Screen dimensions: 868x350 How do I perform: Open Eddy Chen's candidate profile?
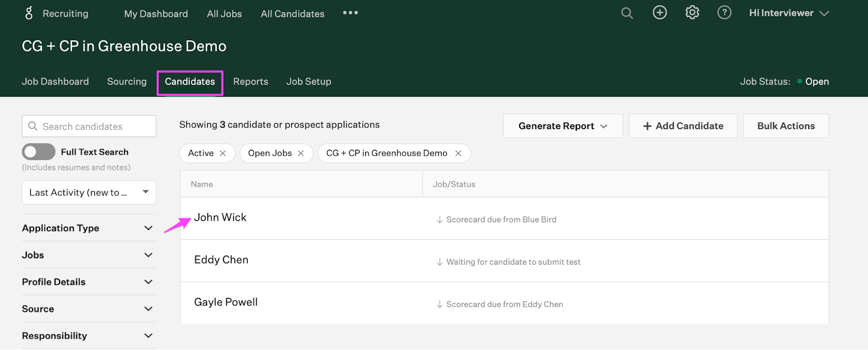[221, 259]
